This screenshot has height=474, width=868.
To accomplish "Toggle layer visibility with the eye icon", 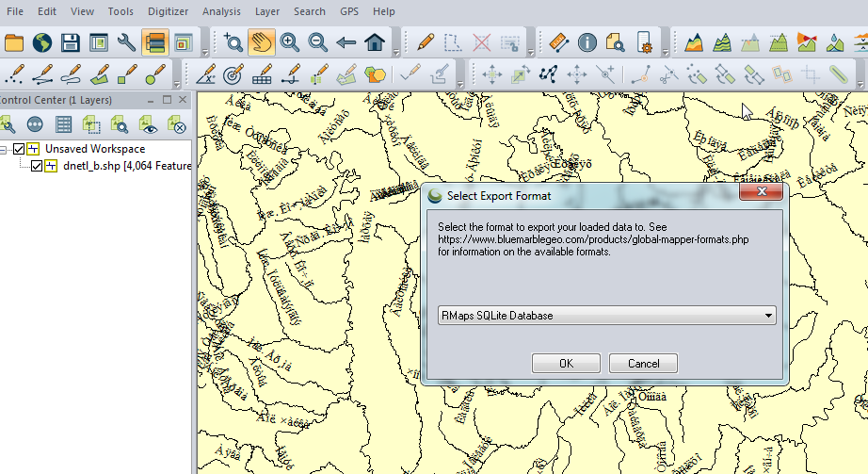I will pos(148,124).
